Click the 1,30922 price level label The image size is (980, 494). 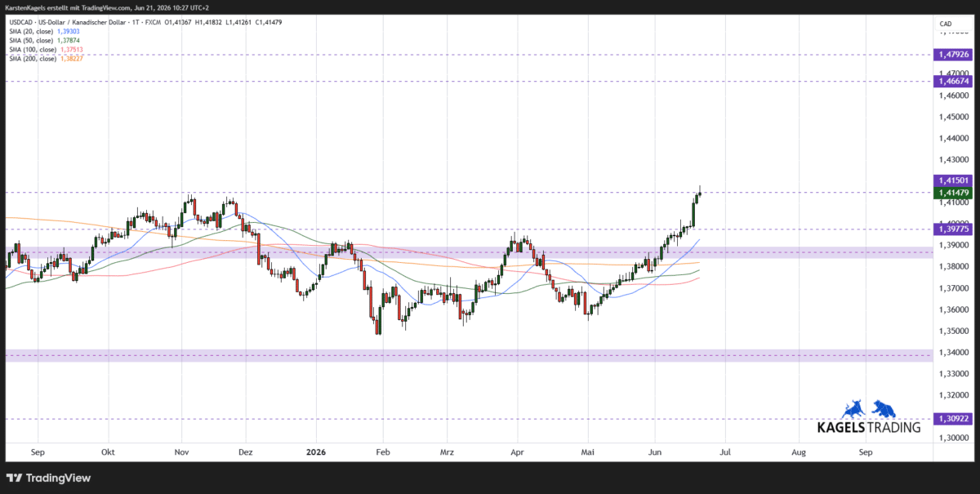[953, 419]
